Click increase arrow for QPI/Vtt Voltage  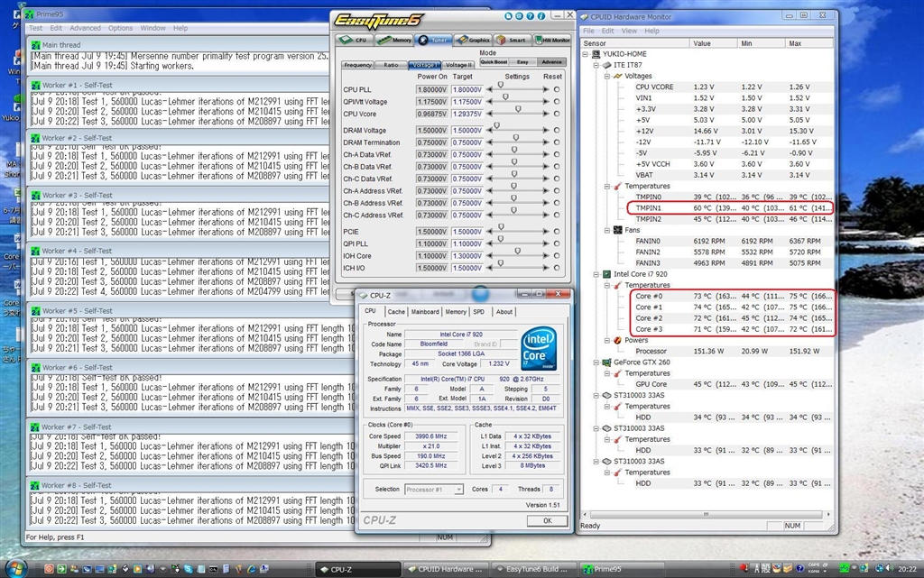pos(546,102)
